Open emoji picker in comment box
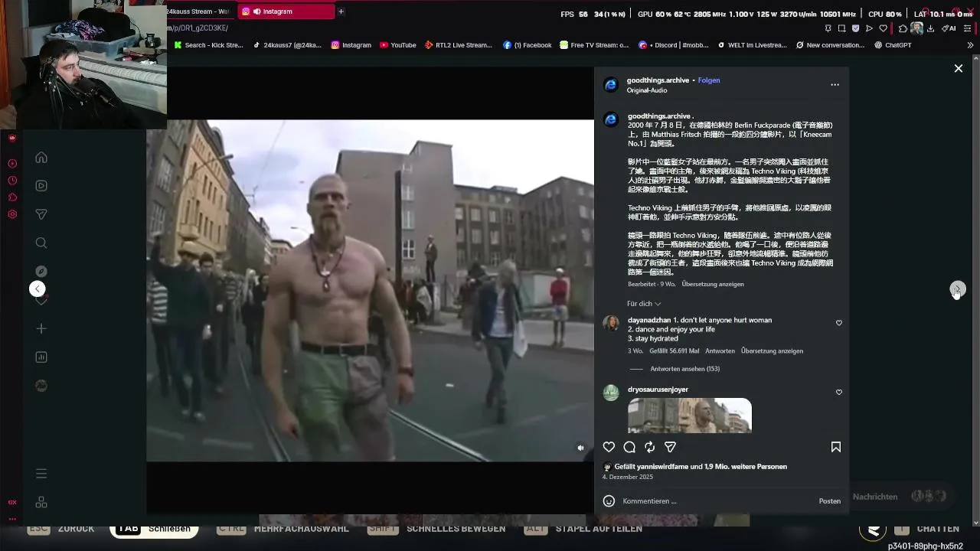 pyautogui.click(x=609, y=501)
